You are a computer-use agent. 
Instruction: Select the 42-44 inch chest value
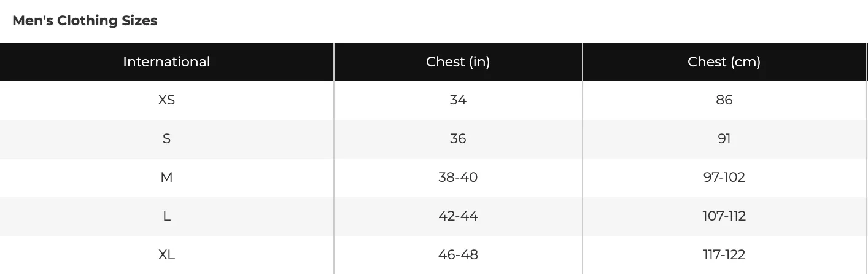point(458,216)
